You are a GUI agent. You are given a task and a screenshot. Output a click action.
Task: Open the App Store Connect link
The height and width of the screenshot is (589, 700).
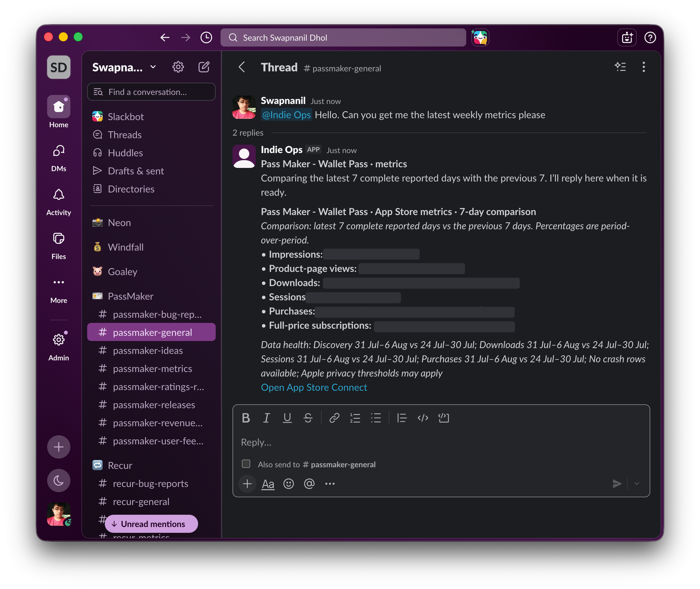pyautogui.click(x=314, y=387)
